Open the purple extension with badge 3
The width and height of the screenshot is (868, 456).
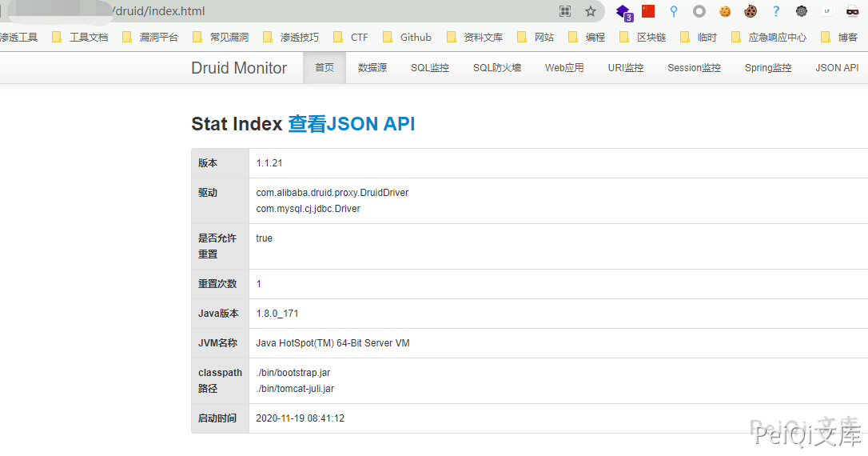point(623,12)
